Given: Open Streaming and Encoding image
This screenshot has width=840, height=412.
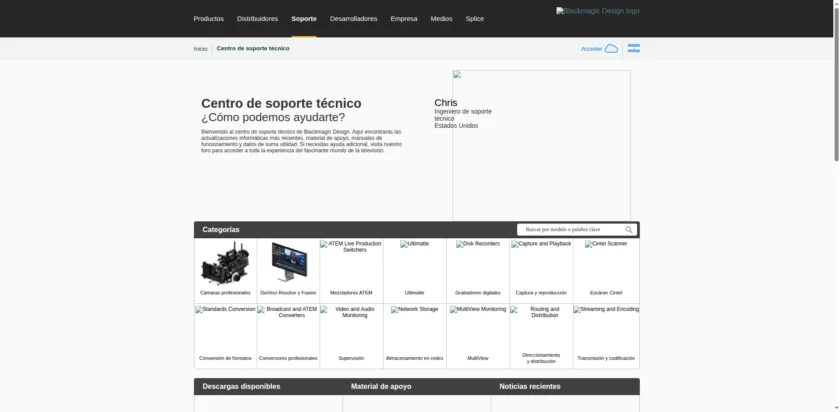Looking at the screenshot, I should pyautogui.click(x=606, y=309).
